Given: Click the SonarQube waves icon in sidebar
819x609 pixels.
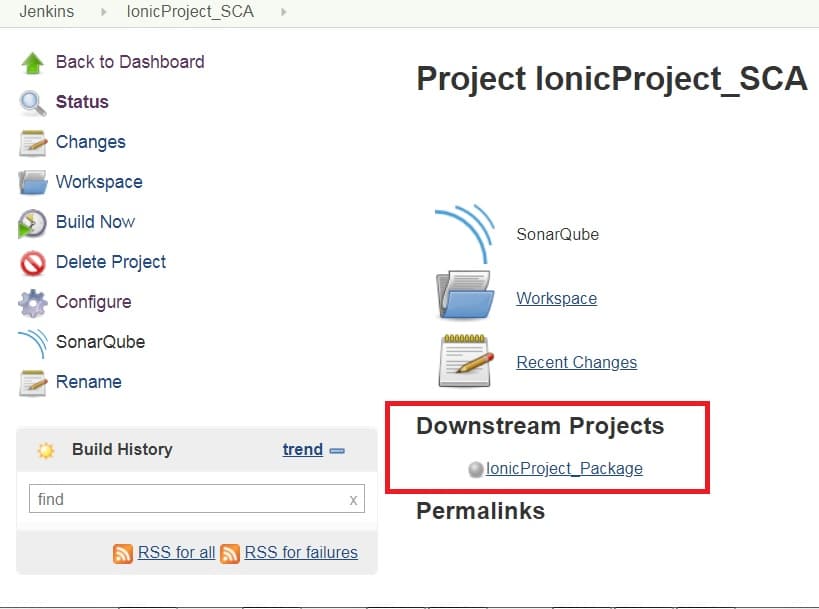Looking at the screenshot, I should 32,343.
